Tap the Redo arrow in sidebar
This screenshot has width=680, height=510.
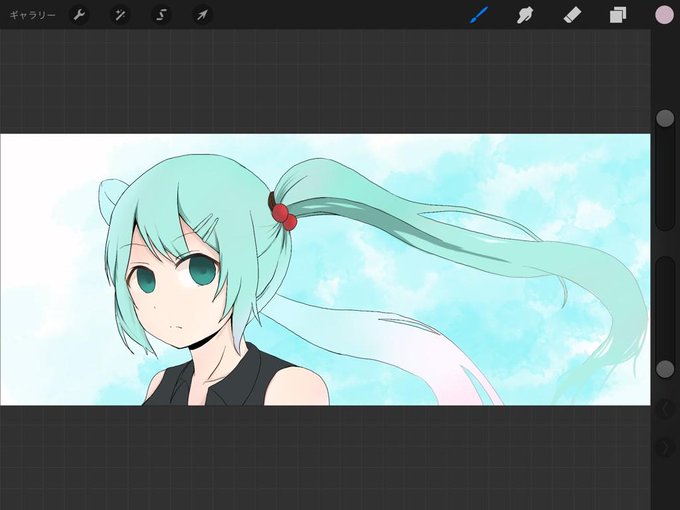click(665, 448)
